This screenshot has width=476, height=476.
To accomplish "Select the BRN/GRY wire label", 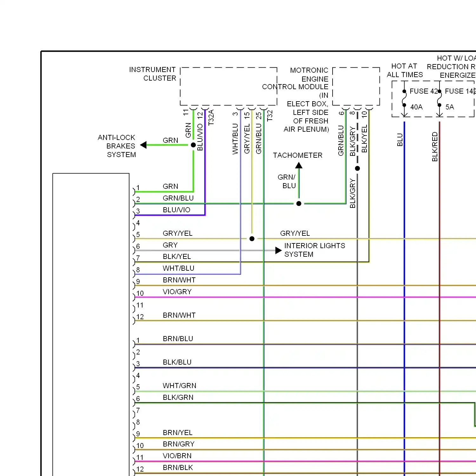I will click(x=178, y=444).
